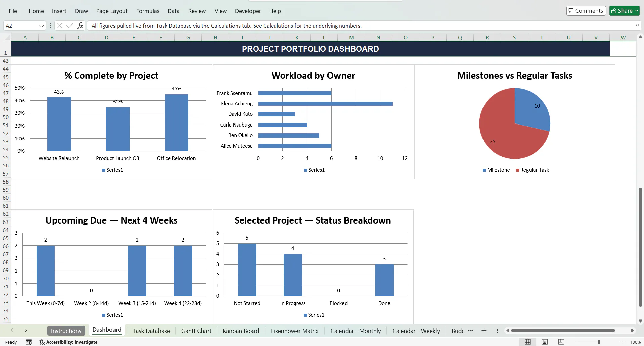Click the Cancel formula X icon

coord(60,26)
